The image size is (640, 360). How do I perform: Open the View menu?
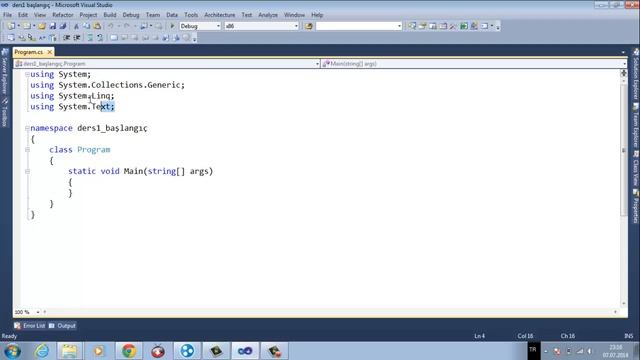tap(40, 15)
